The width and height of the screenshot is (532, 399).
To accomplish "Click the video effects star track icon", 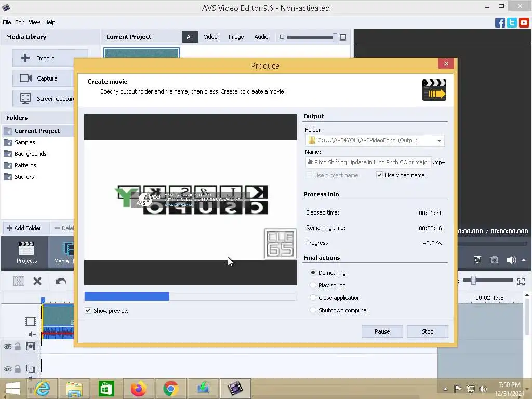I will 31,347.
